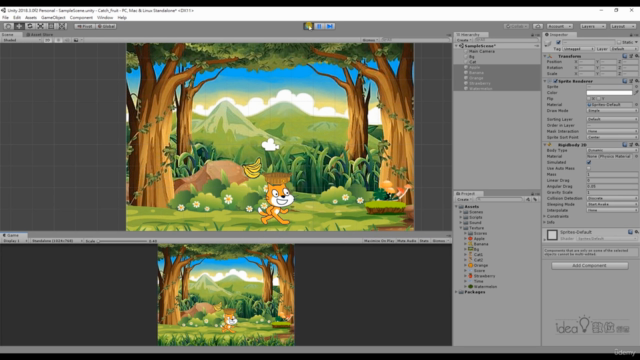Select the Move tool in toolbar
The image size is (640, 360).
[x=19, y=26]
